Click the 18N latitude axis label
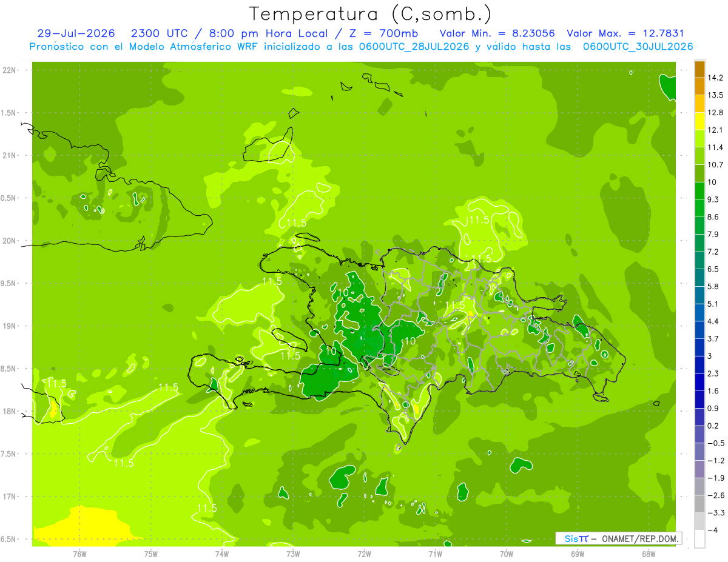Viewport: 728px width, 562px height. click(x=10, y=411)
